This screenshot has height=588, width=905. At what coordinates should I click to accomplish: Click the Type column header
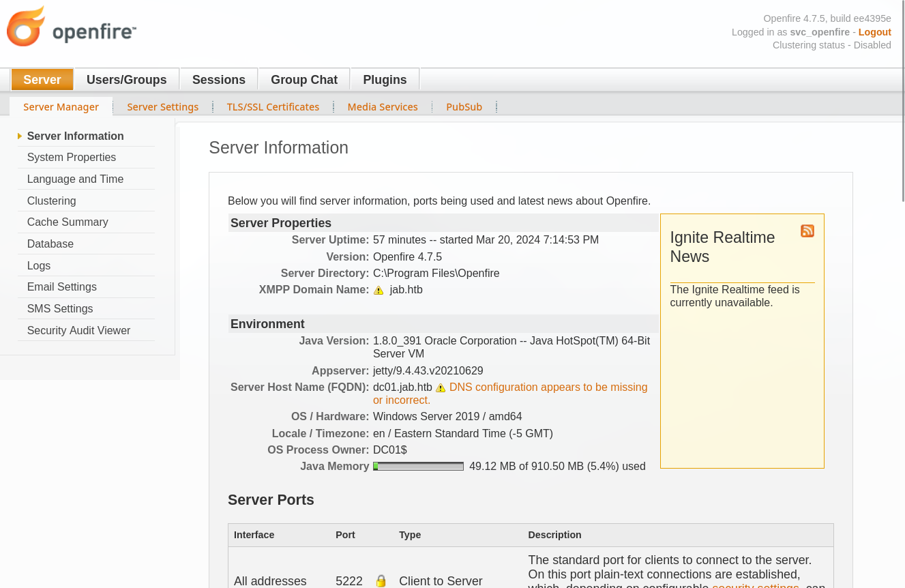coord(410,535)
